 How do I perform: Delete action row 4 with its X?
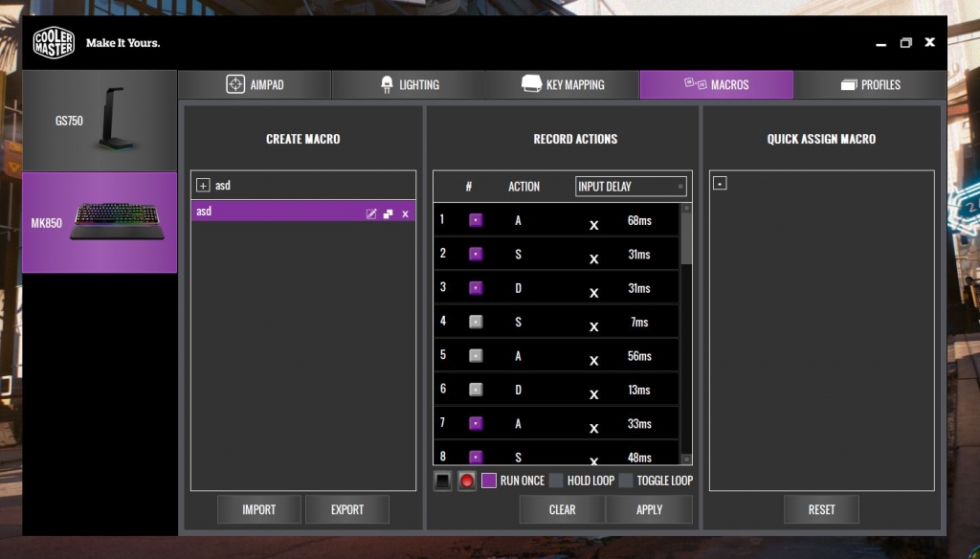593,326
